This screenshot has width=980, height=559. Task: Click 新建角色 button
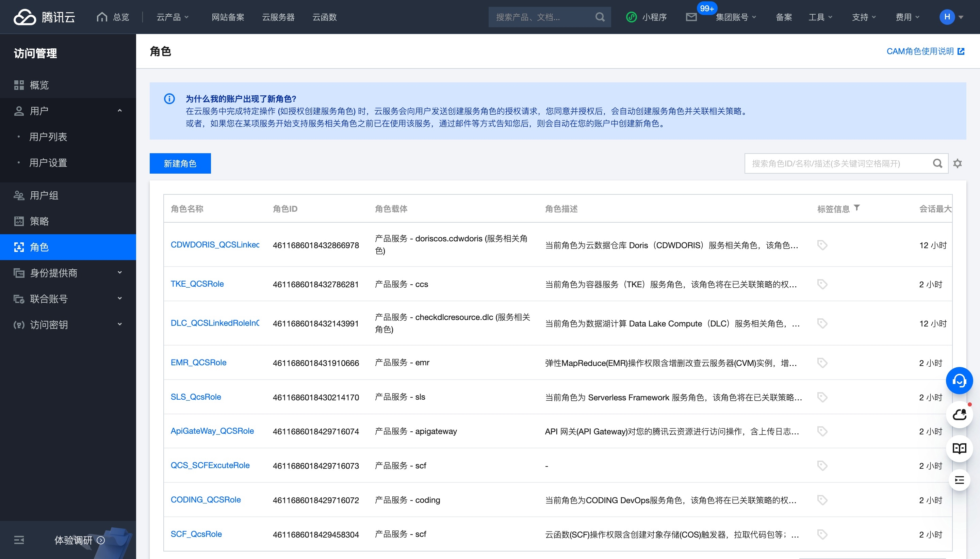pyautogui.click(x=180, y=163)
